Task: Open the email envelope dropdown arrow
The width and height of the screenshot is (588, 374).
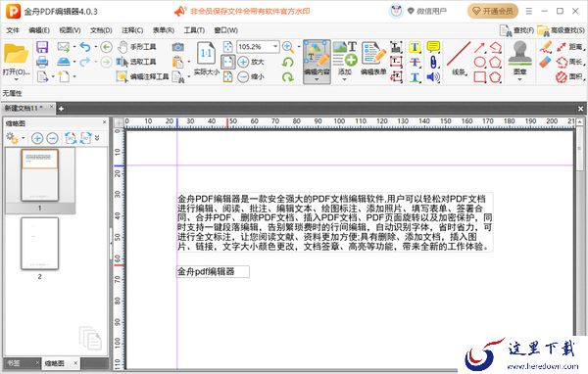Action: [x=74, y=47]
